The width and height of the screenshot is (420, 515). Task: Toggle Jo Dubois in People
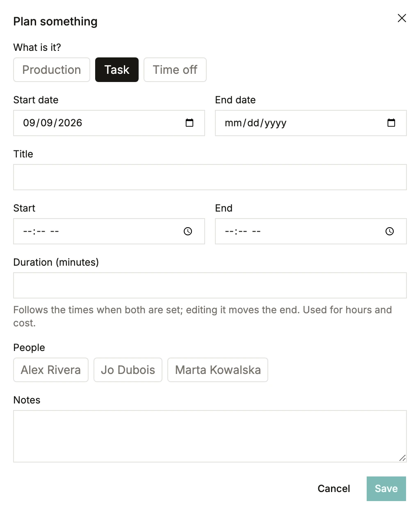tap(128, 370)
